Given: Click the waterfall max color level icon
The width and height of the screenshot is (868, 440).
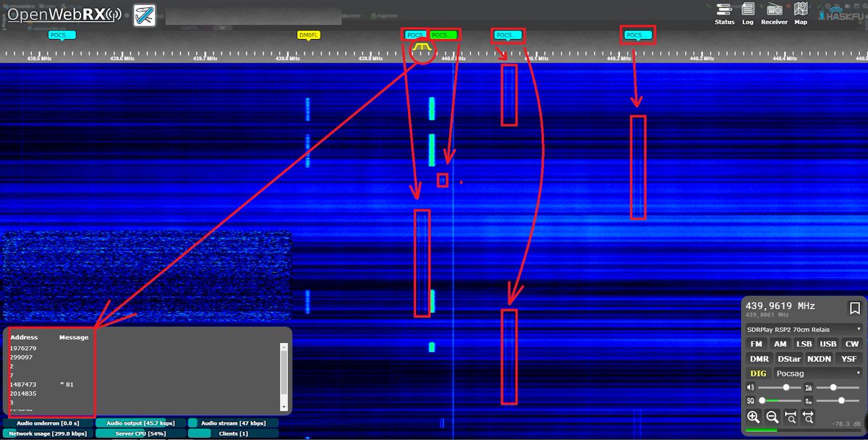Looking at the screenshot, I should click(808, 388).
